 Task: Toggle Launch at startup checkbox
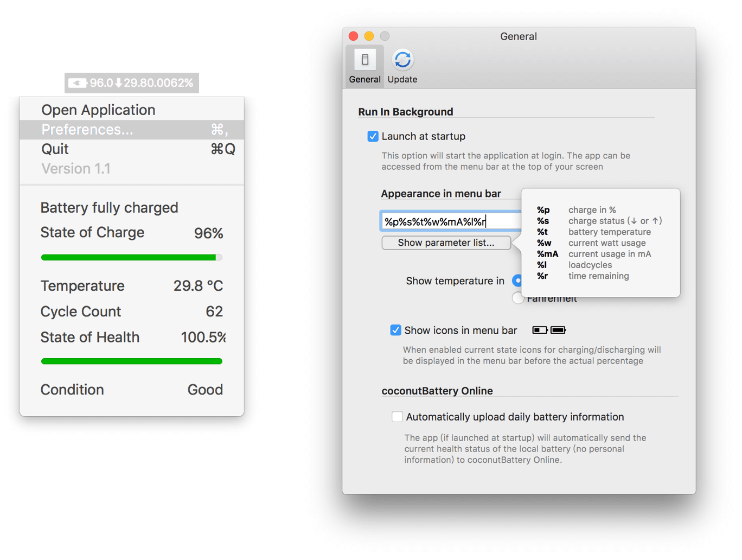coord(373,136)
